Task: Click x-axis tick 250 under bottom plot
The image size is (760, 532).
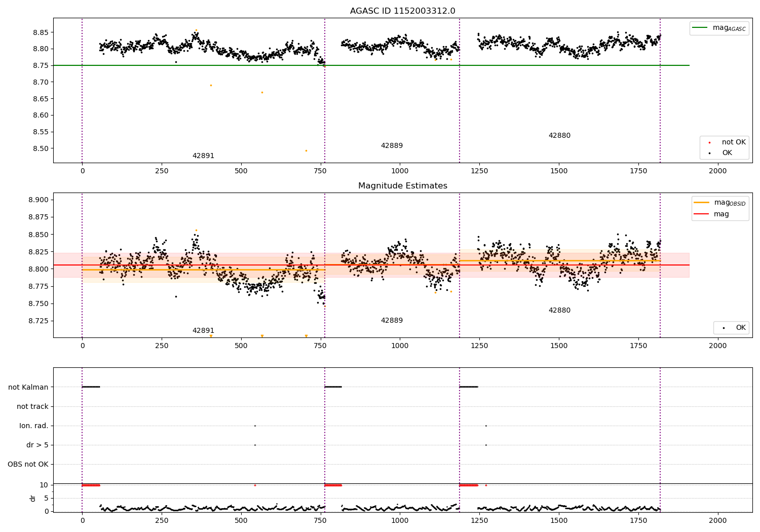Action: pyautogui.click(x=162, y=520)
